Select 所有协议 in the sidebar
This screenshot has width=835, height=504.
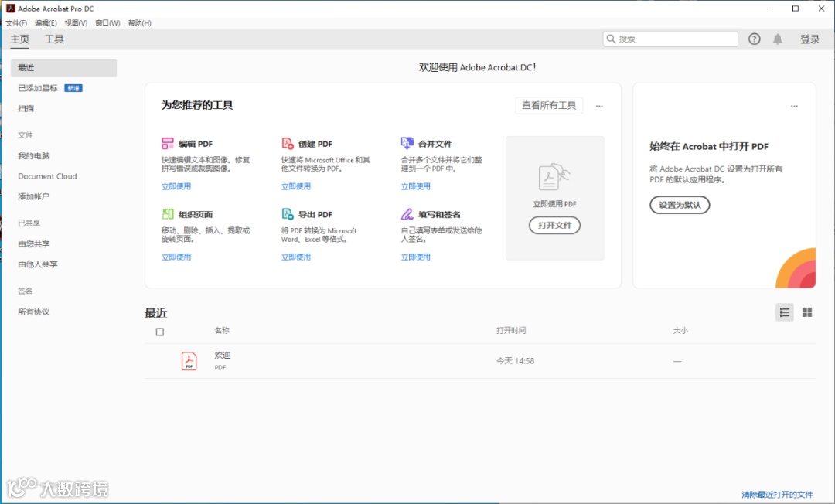33,312
